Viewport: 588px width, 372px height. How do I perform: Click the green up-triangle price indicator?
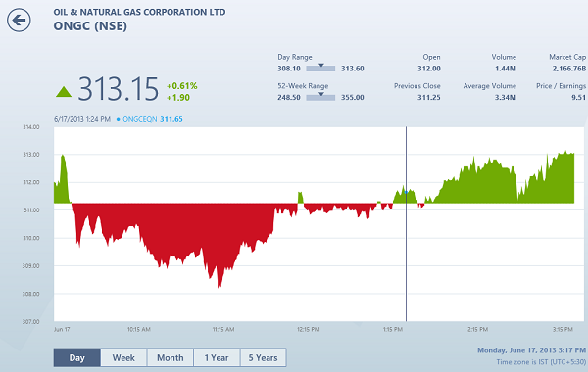pos(64,92)
